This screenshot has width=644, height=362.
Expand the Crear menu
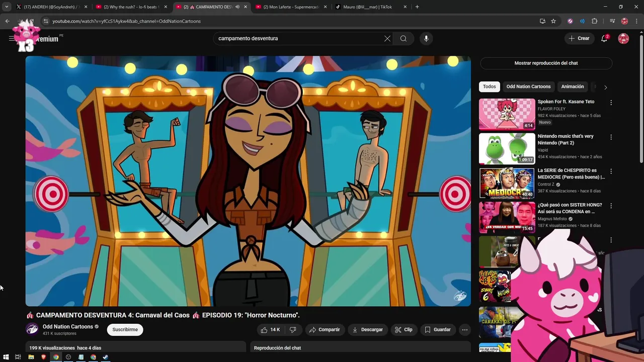pos(579,38)
